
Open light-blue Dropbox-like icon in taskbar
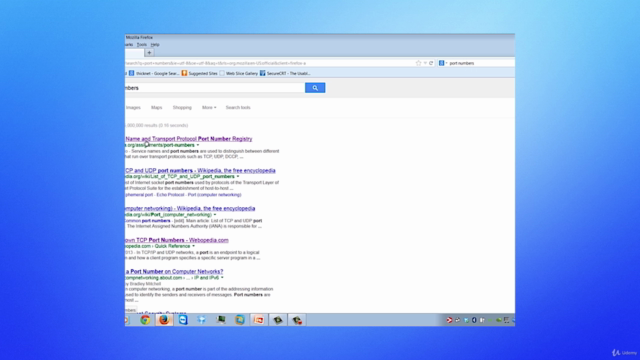point(202,320)
